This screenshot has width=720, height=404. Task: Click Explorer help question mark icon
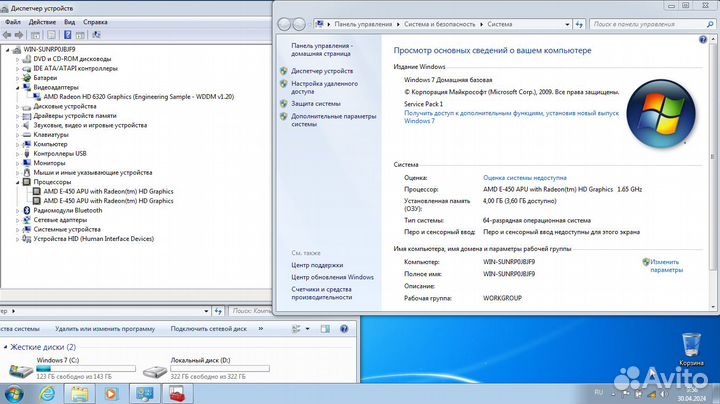pos(344,329)
